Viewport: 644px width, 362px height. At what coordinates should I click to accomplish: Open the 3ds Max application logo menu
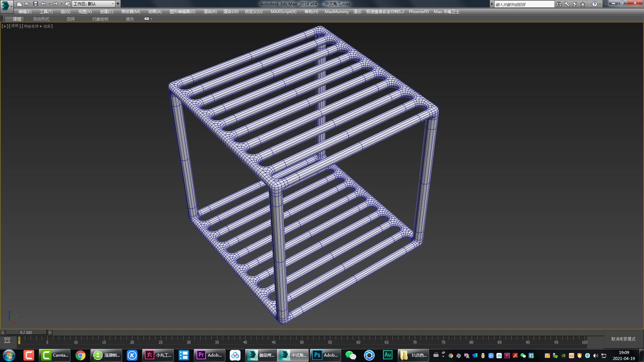(6, 5)
